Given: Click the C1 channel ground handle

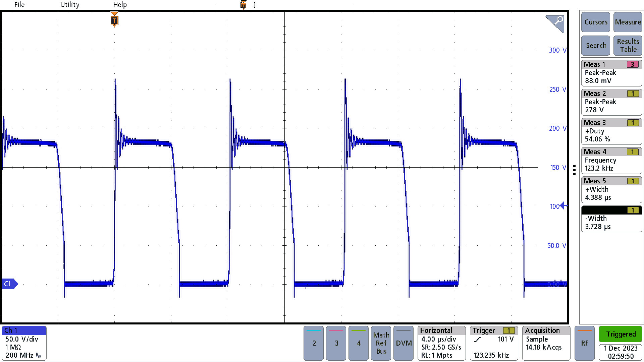Looking at the screenshot, I should coord(10,284).
